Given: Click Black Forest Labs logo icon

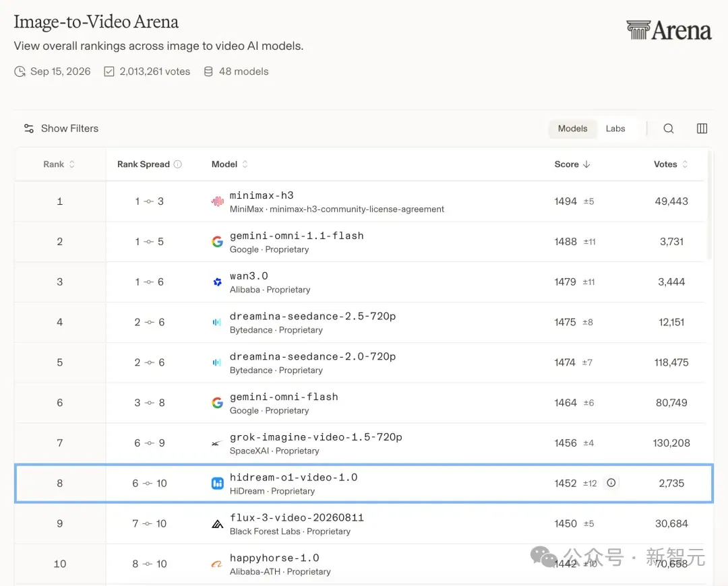Looking at the screenshot, I should pos(217,524).
